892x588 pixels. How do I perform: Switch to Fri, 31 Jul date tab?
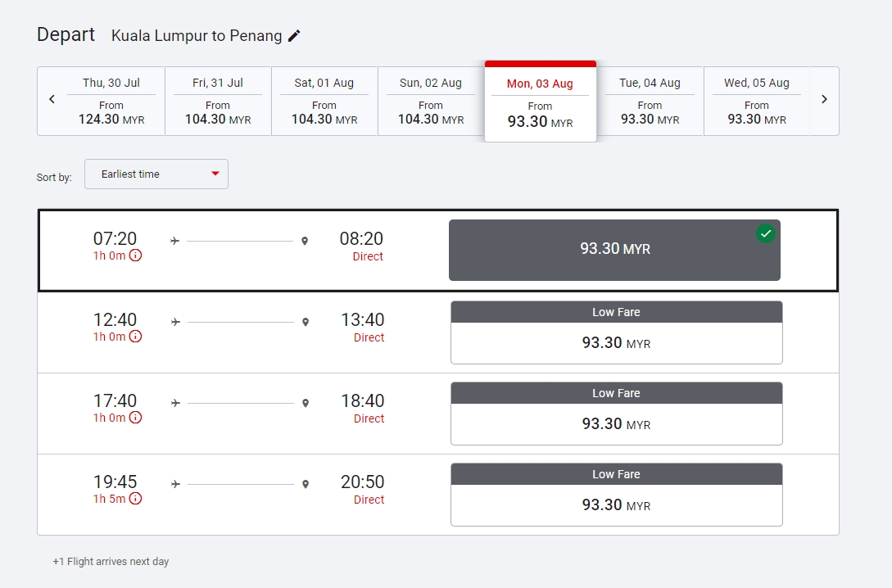coord(218,102)
